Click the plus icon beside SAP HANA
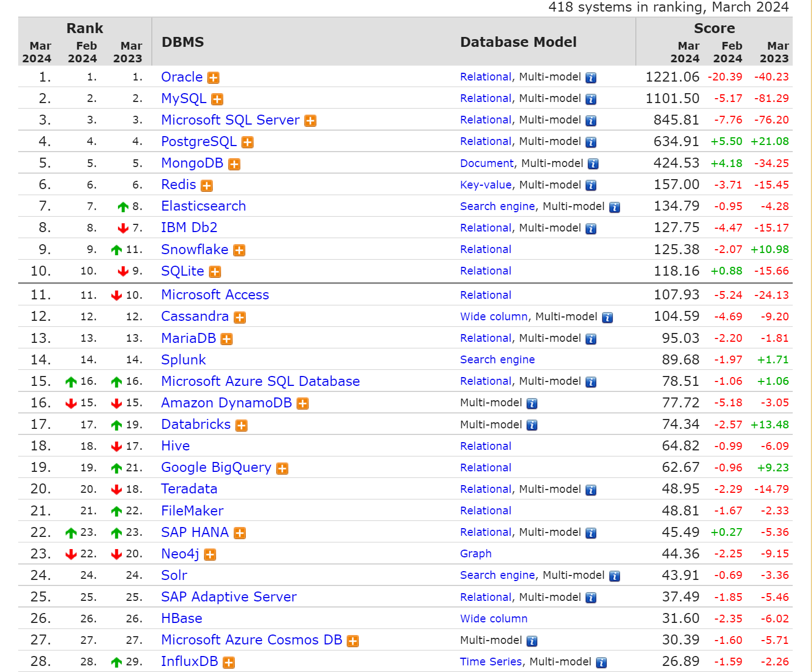Viewport: 812px width, 672px height. (x=240, y=533)
